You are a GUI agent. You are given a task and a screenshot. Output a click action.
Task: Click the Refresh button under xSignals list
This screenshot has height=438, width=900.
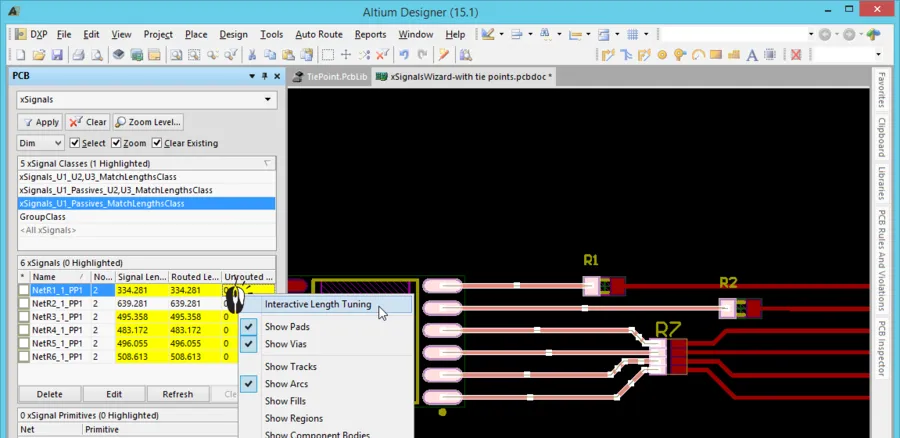pyautogui.click(x=177, y=394)
